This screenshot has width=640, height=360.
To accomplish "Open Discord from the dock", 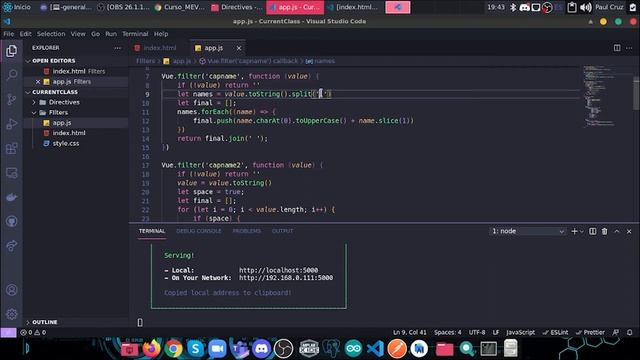I will 261,349.
